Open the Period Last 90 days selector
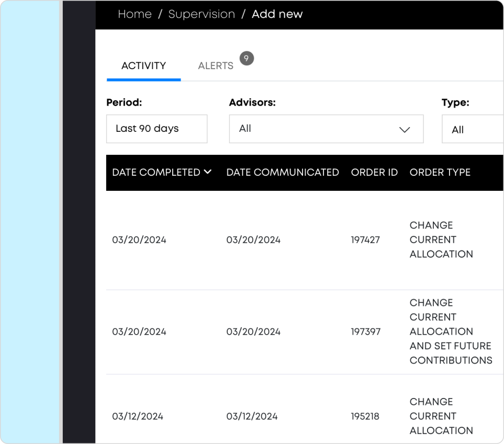 pyautogui.click(x=157, y=129)
